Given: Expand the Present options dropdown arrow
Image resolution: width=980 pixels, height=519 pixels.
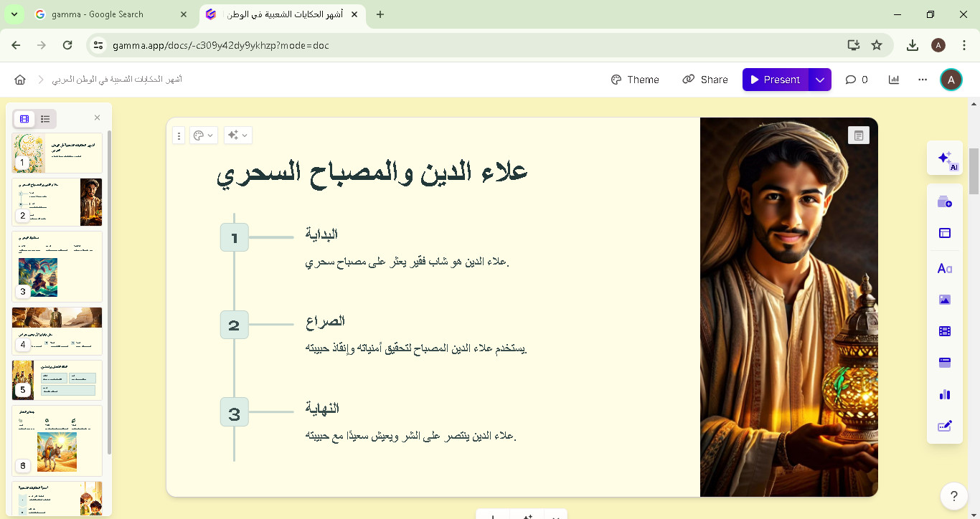Looking at the screenshot, I should click(x=820, y=80).
